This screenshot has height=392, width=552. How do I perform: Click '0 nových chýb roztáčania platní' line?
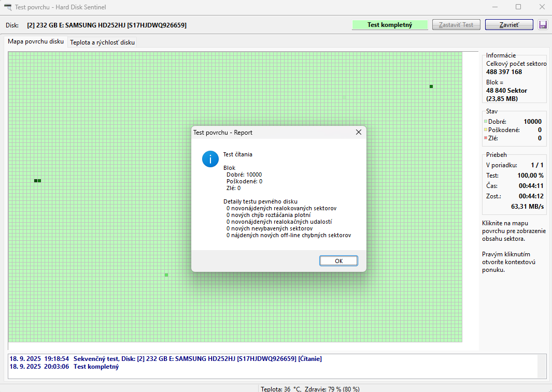pos(268,215)
